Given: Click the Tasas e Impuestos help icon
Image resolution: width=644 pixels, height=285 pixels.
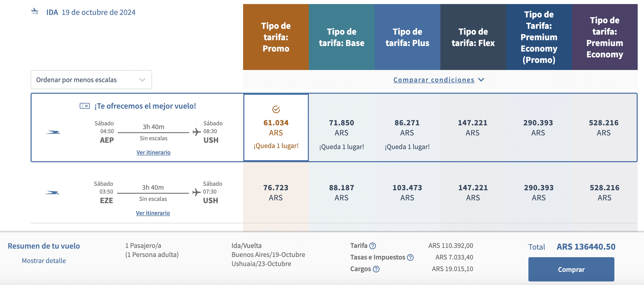Looking at the screenshot, I should tap(410, 257).
